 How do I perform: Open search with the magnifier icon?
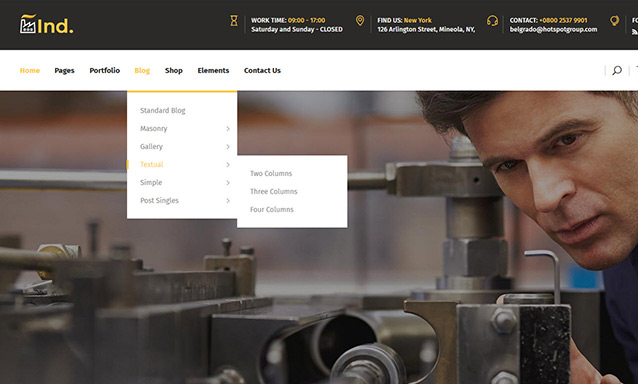[x=617, y=70]
